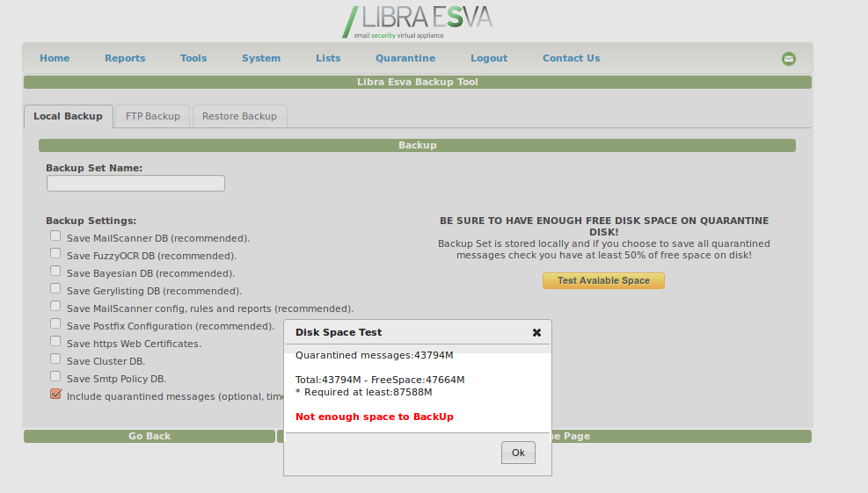Click the Test Avaiable Space button
Screen dimensions: 868x493
(603, 280)
